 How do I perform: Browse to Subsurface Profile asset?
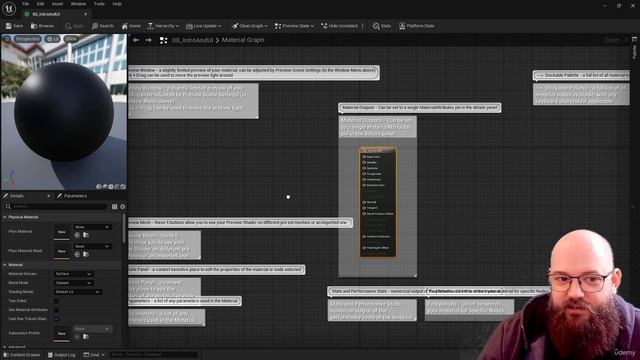pyautogui.click(x=86, y=337)
